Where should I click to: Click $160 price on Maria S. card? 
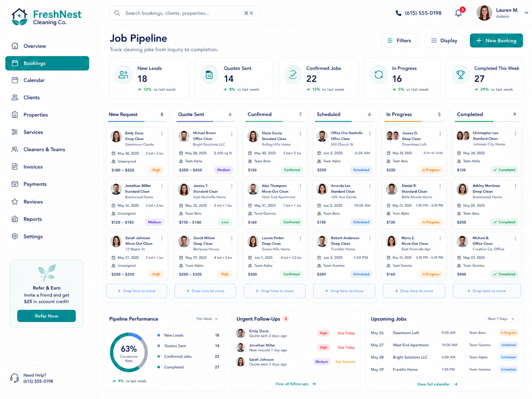[391, 274]
